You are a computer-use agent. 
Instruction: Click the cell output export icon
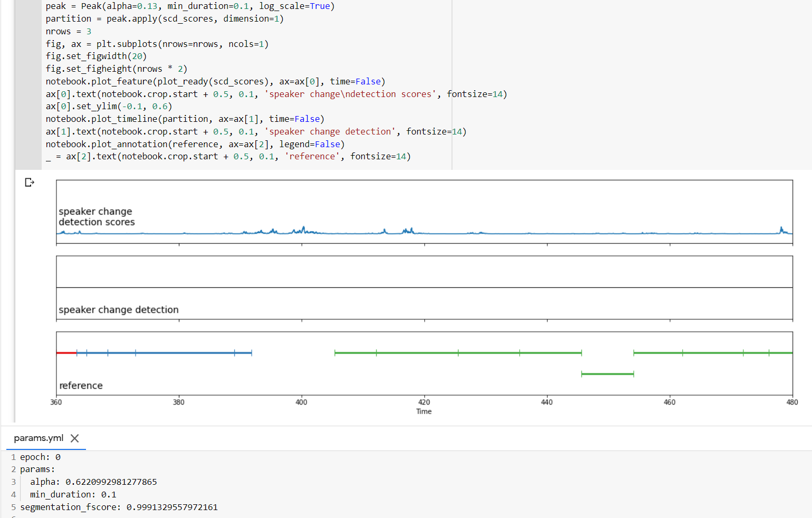tap(30, 182)
